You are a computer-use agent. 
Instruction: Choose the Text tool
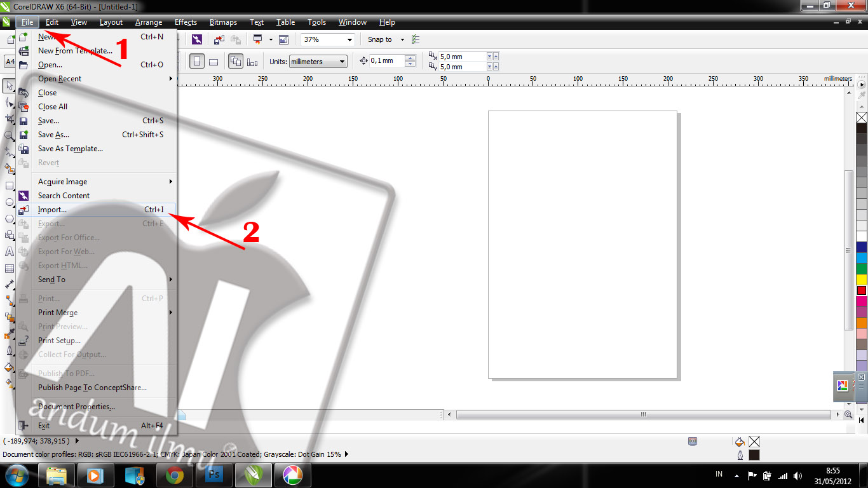(x=9, y=252)
